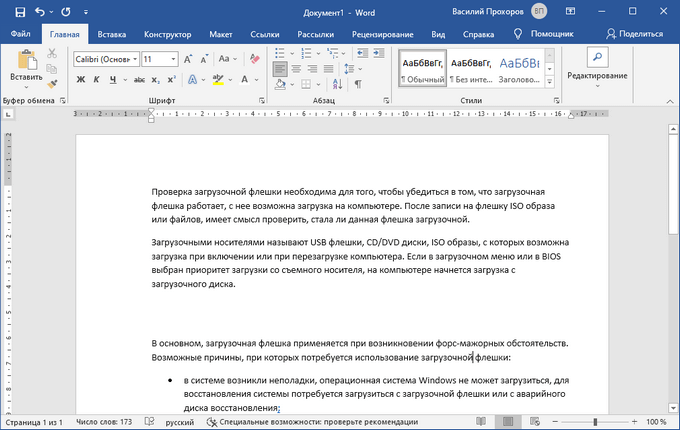The width and height of the screenshot is (680, 430).
Task: Click the Format Painter brush icon
Action: click(x=52, y=85)
